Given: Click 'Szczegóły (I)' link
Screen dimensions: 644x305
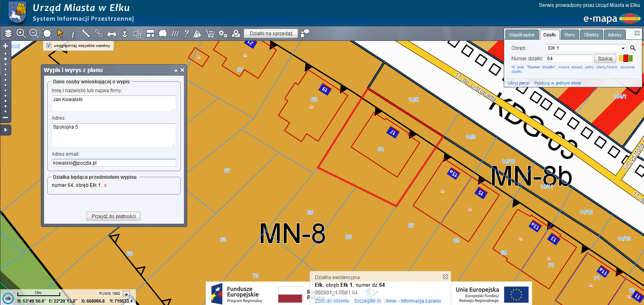Looking at the screenshot, I should point(367,301).
